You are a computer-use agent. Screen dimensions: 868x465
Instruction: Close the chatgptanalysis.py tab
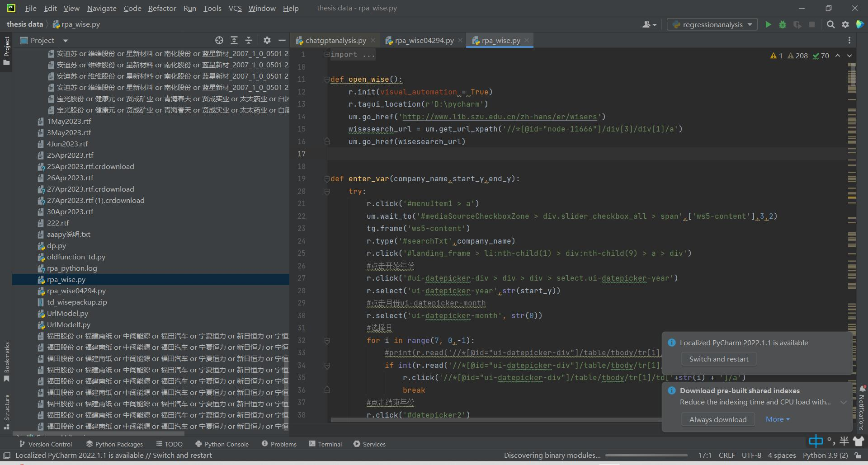373,40
